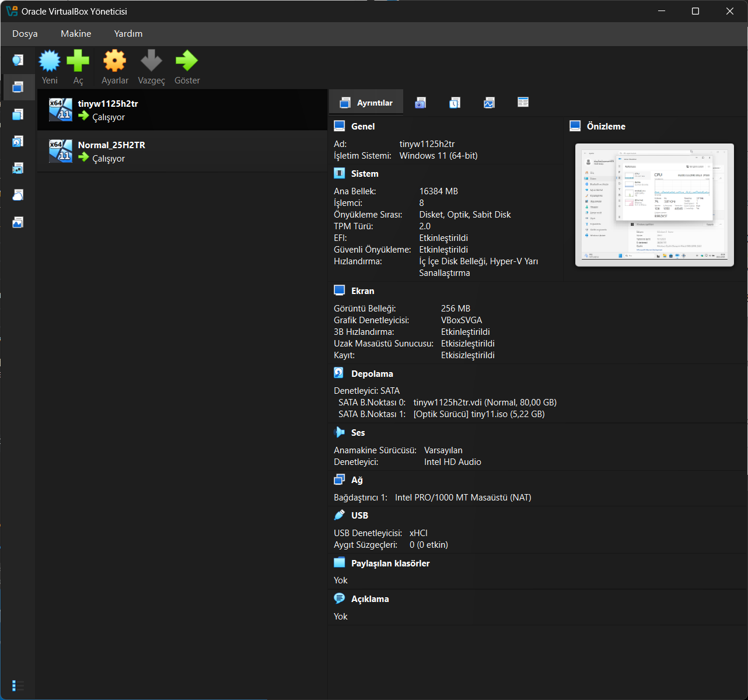Click the VM preview thumbnail

(654, 205)
